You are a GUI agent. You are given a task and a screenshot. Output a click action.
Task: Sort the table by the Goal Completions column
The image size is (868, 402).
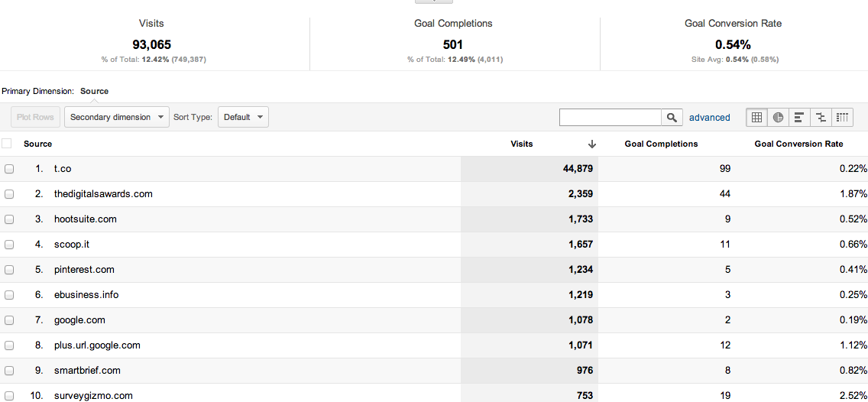coord(661,144)
